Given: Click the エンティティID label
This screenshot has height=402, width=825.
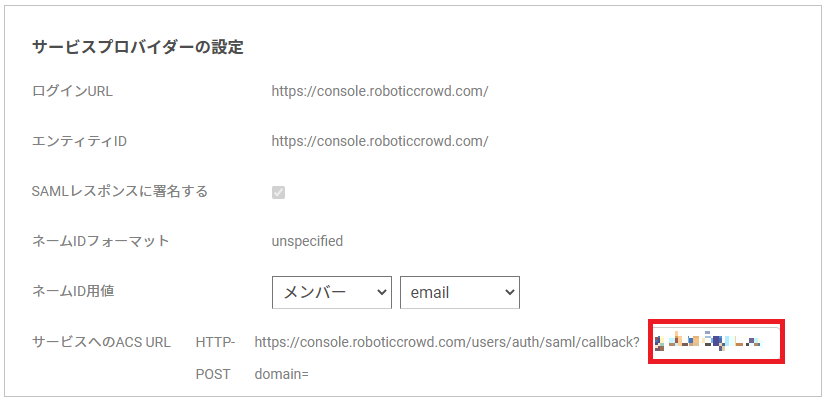Looking at the screenshot, I should coord(79,142).
